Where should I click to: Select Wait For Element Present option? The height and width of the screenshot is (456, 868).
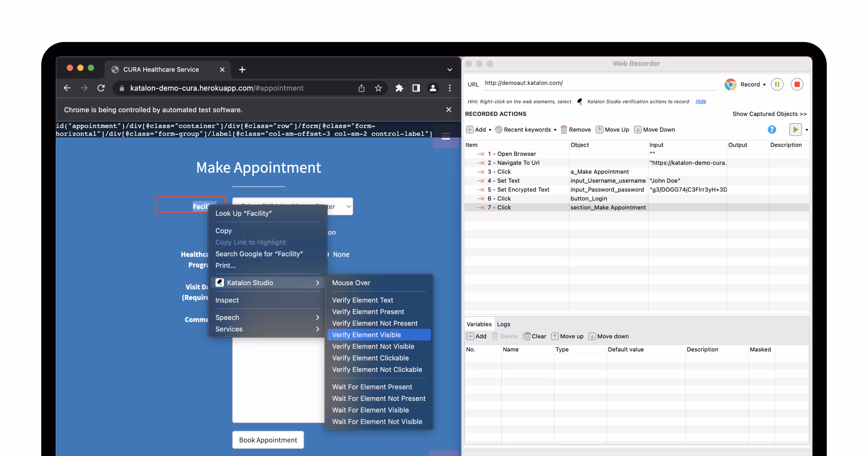point(372,387)
